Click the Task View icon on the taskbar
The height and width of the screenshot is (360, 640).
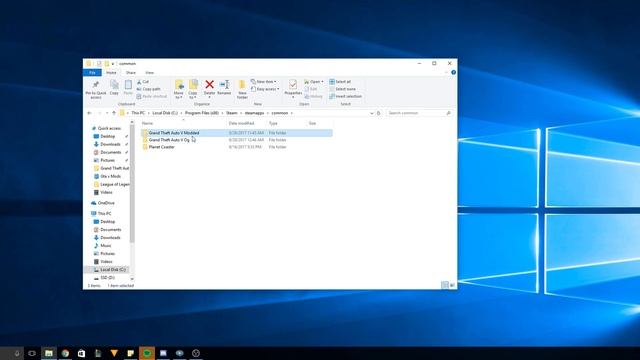tap(32, 353)
